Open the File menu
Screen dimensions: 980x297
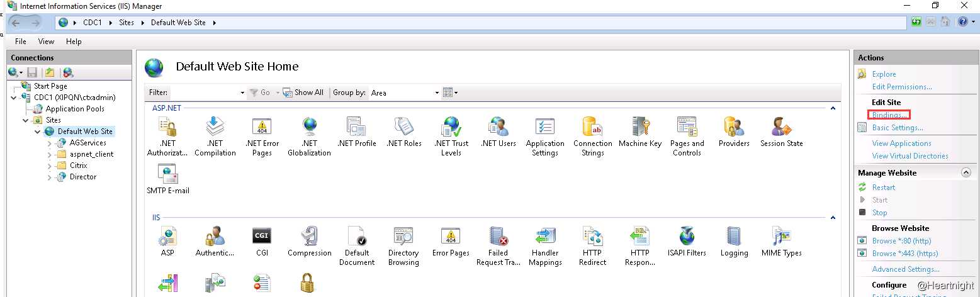[x=21, y=42]
